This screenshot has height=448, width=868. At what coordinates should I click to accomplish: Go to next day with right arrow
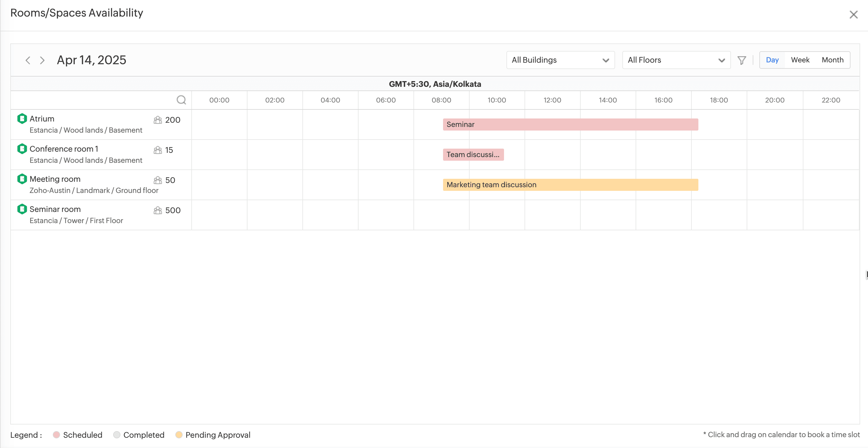tap(42, 60)
